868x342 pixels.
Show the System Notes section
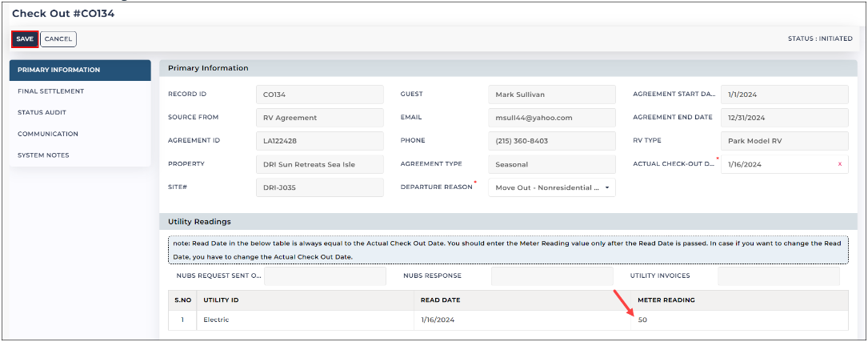click(80, 155)
